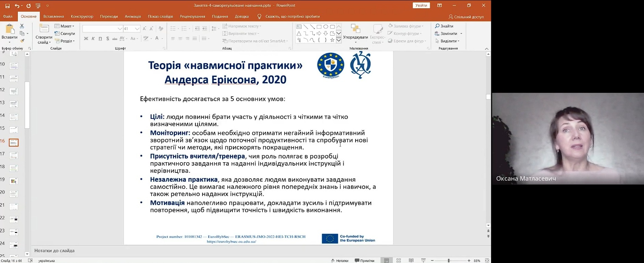
Task: Select slide 19 thumbnail in panel
Action: point(14,181)
